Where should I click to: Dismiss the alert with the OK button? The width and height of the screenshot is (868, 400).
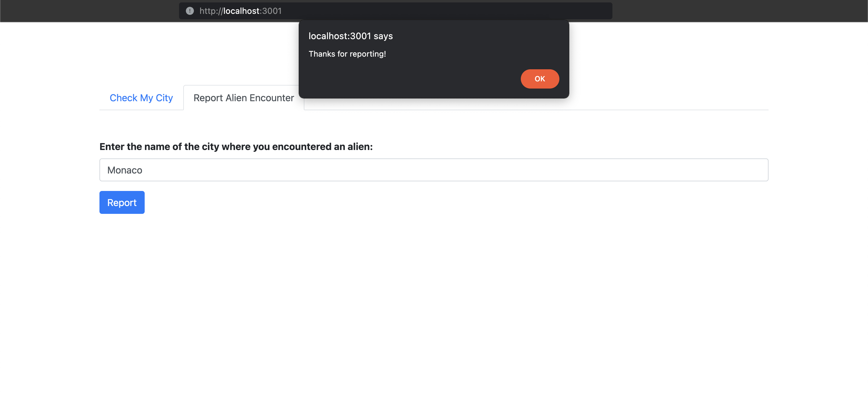point(539,79)
